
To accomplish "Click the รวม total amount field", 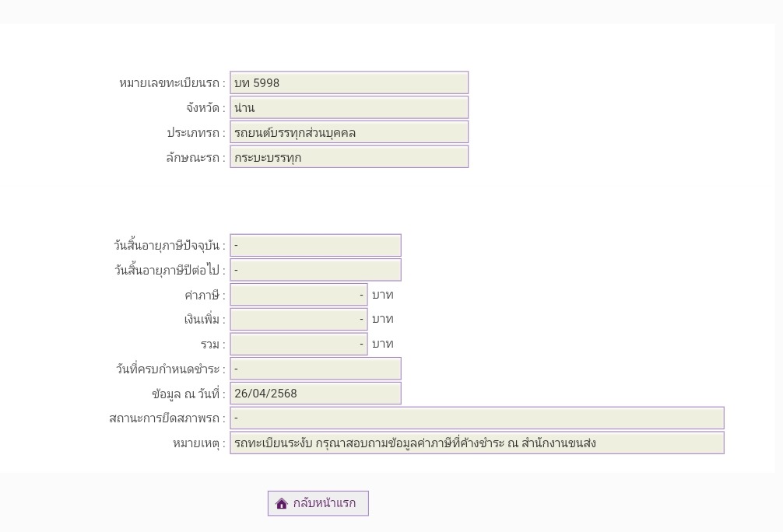I will click(299, 344).
